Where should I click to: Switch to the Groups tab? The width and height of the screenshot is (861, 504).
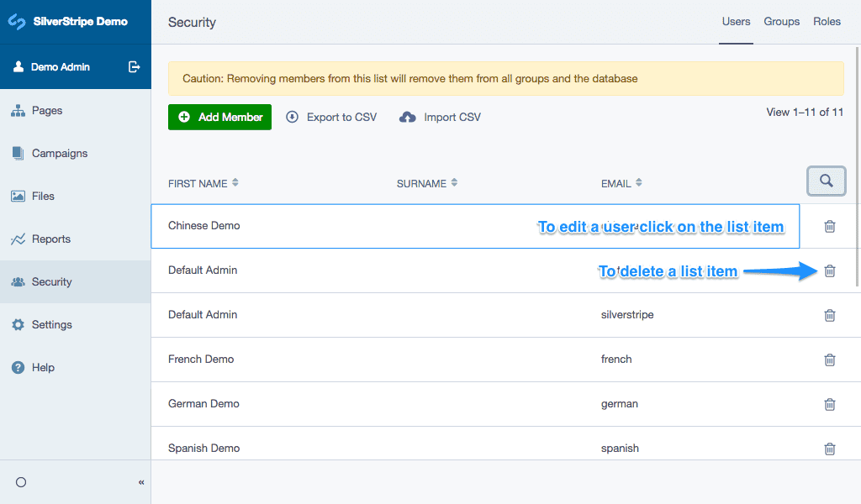point(781,22)
